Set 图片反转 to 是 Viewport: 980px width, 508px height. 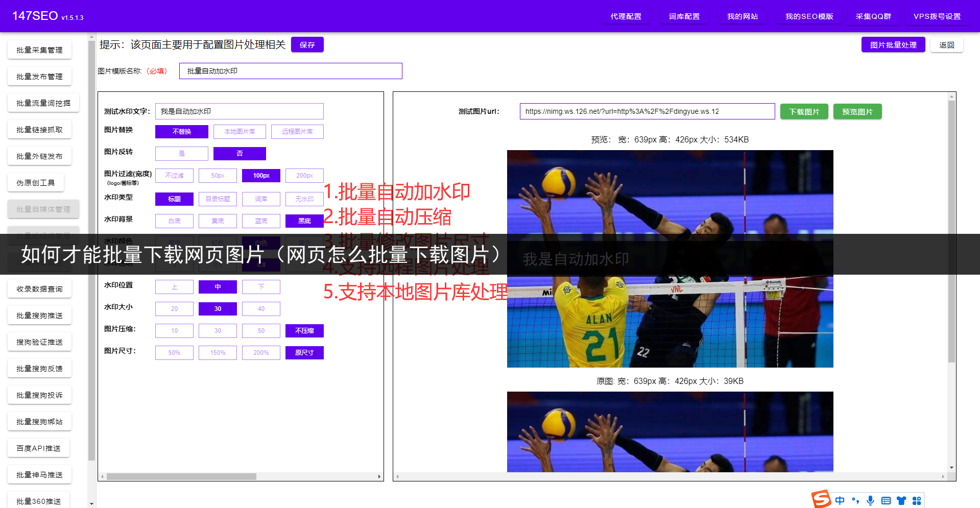click(181, 154)
